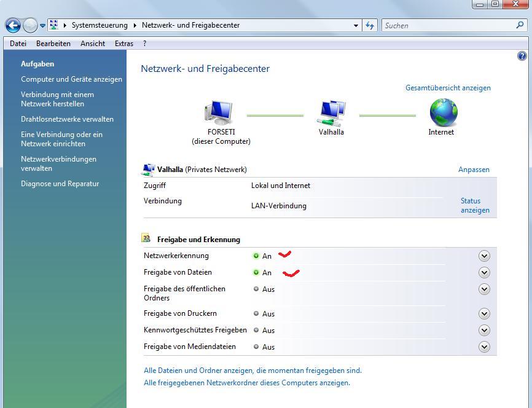The height and width of the screenshot is (408, 532).
Task: Open recent pages dropdown beside nav arrows
Action: [42, 25]
